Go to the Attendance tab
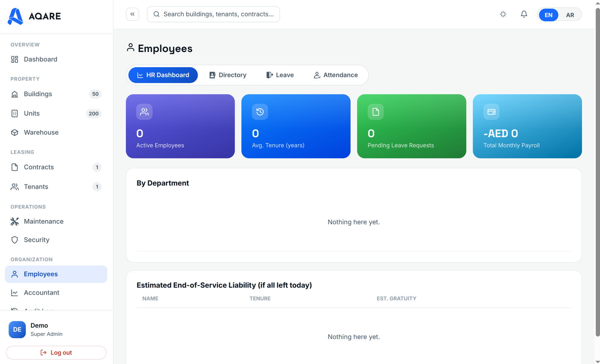The image size is (600, 364). pos(336,75)
